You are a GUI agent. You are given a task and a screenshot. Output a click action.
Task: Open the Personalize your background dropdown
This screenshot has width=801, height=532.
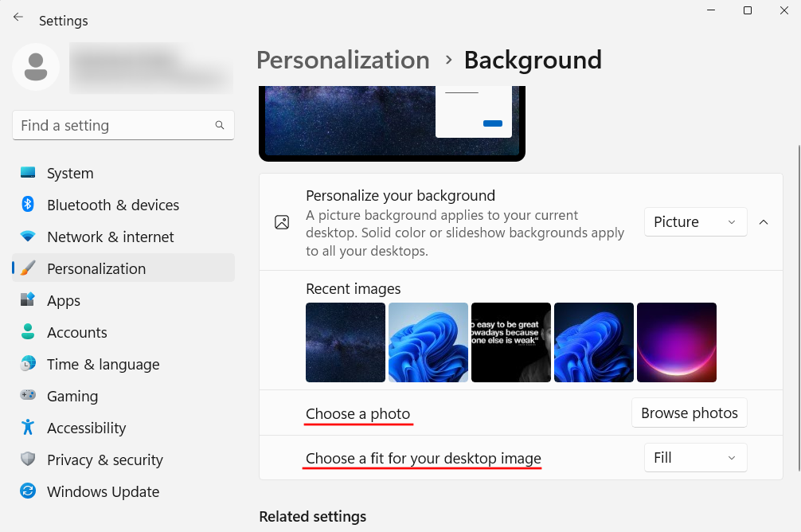click(x=695, y=221)
